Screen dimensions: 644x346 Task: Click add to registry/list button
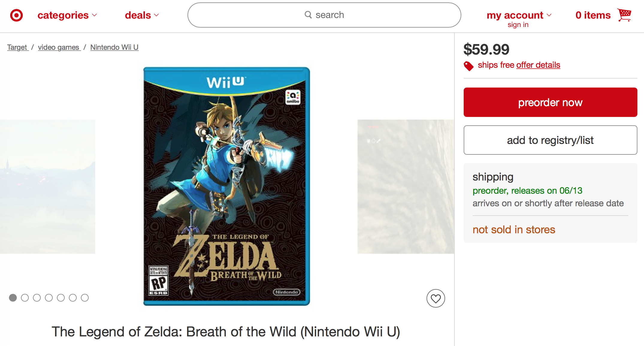pyautogui.click(x=550, y=140)
